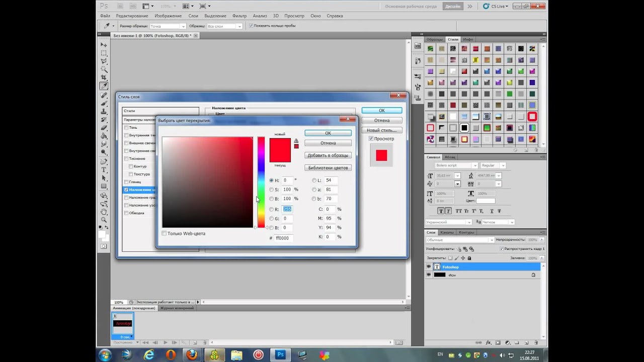
Task: Select the Horizontal Type tool
Action: tap(104, 170)
